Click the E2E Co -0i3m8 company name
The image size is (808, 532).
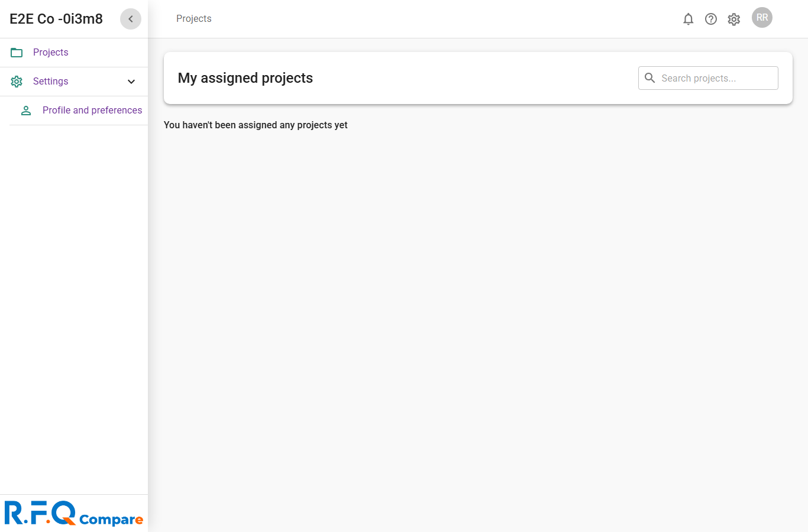point(56,19)
